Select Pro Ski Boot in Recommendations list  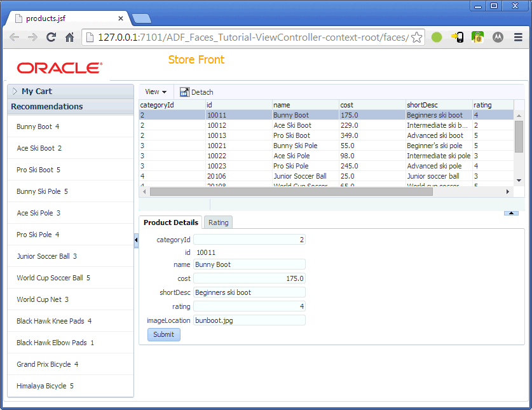(x=71, y=170)
